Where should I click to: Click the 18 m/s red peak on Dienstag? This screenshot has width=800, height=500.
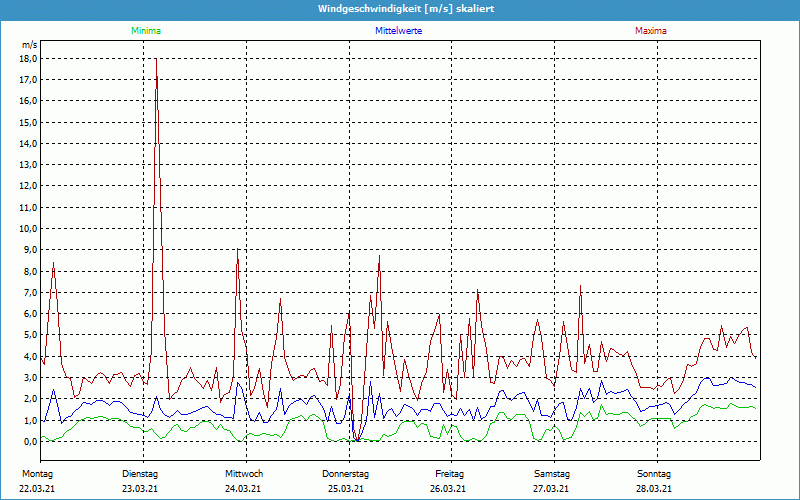coord(156,59)
